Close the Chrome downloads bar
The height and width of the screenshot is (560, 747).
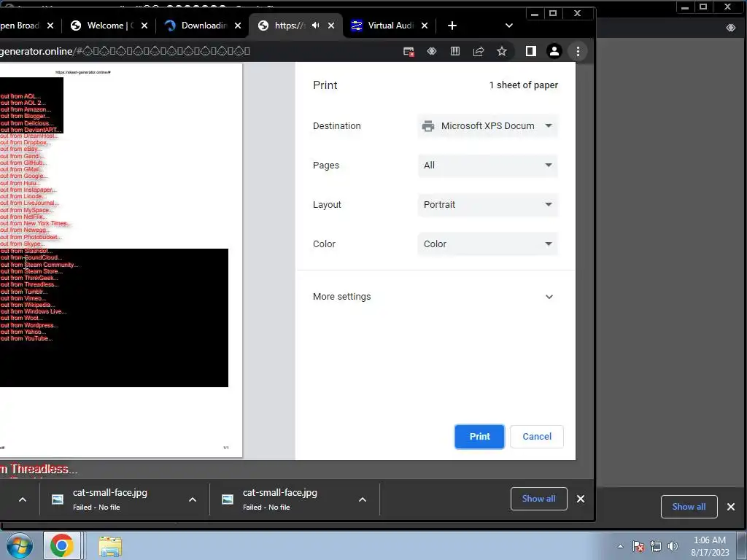[580, 499]
